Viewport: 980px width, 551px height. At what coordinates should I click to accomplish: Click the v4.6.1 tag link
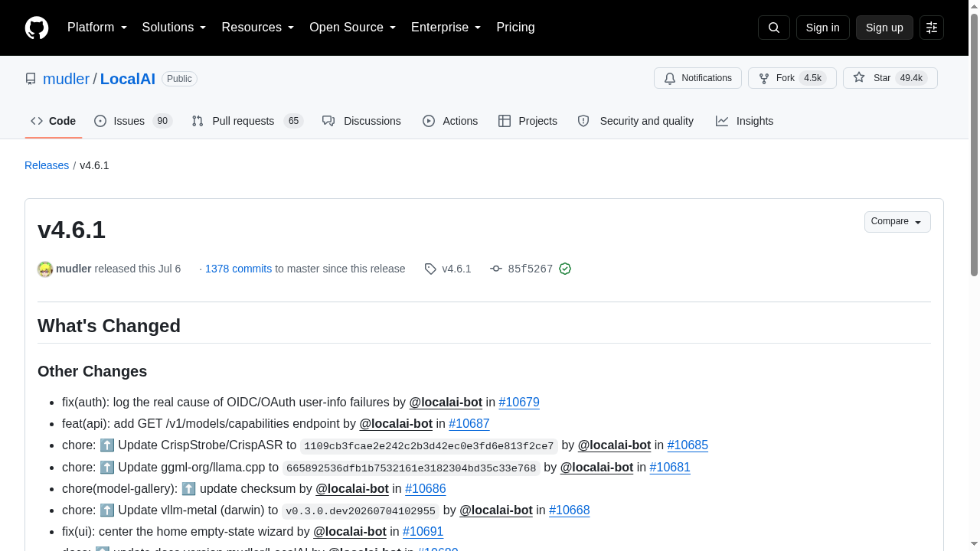tap(456, 269)
